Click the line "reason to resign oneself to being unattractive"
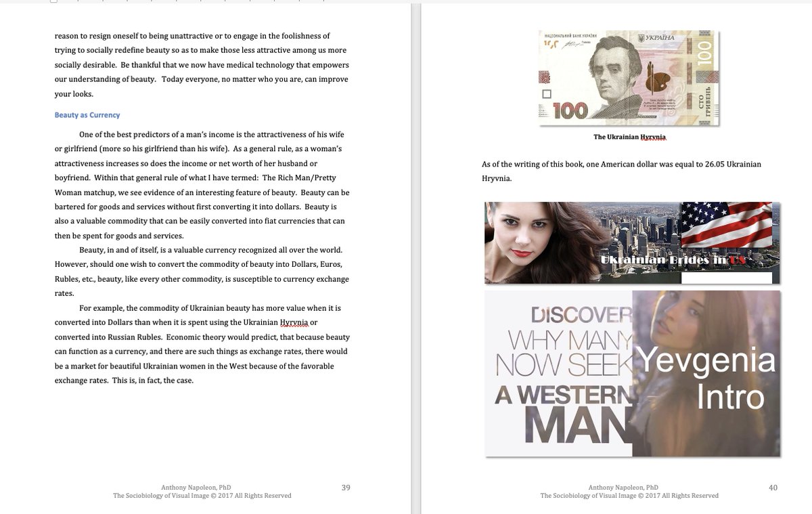This screenshot has width=812, height=514. pos(192,36)
